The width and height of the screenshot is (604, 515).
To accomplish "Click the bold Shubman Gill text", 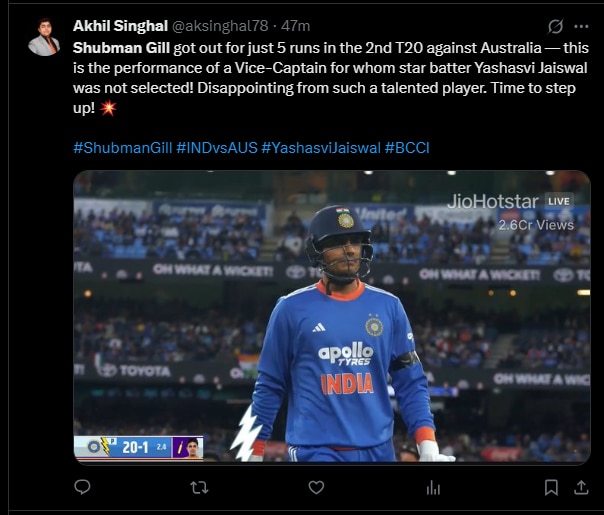I will 121,48.
